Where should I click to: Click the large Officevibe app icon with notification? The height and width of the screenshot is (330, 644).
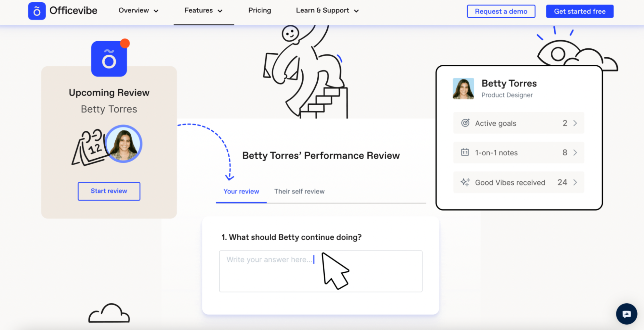(x=109, y=59)
